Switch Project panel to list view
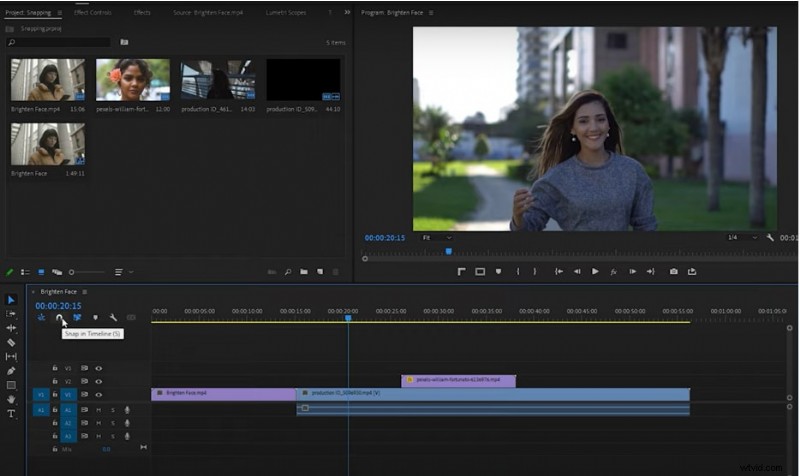Image resolution: width=800 pixels, height=476 pixels. (25, 272)
